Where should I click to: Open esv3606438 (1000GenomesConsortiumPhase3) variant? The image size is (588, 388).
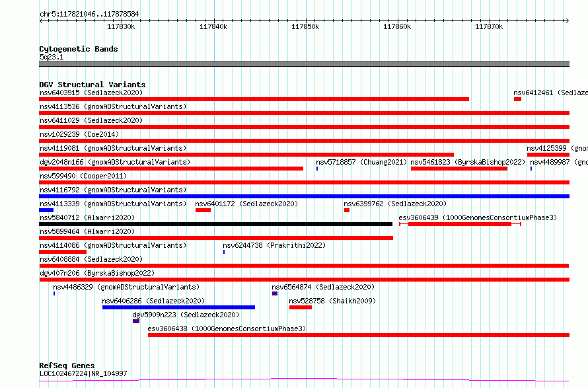[x=227, y=329]
